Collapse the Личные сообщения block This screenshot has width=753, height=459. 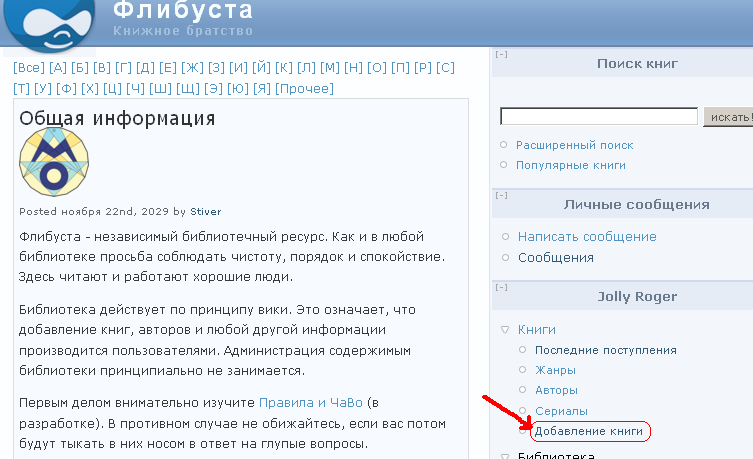click(x=501, y=196)
